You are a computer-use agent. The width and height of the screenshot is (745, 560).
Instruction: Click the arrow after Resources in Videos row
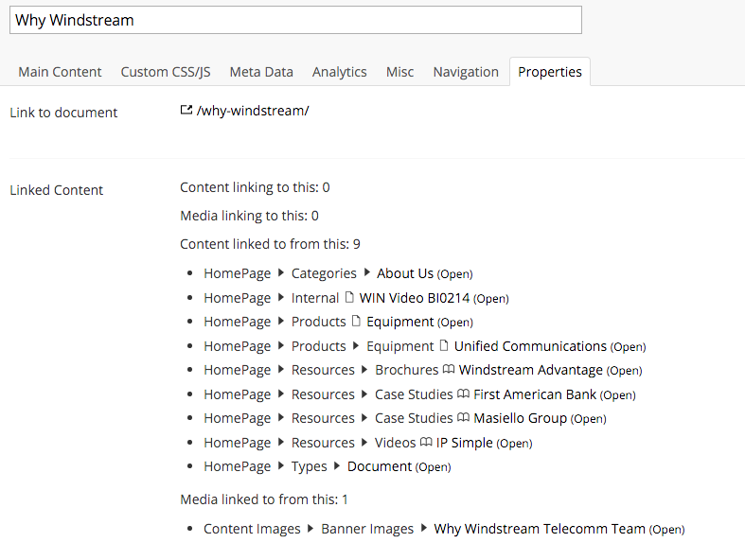tap(364, 442)
